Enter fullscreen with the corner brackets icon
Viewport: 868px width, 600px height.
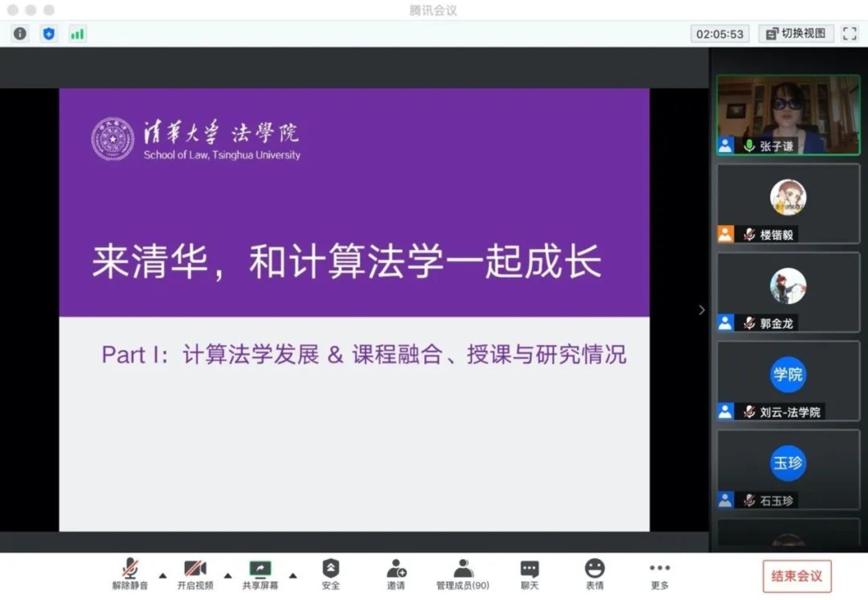(x=850, y=34)
